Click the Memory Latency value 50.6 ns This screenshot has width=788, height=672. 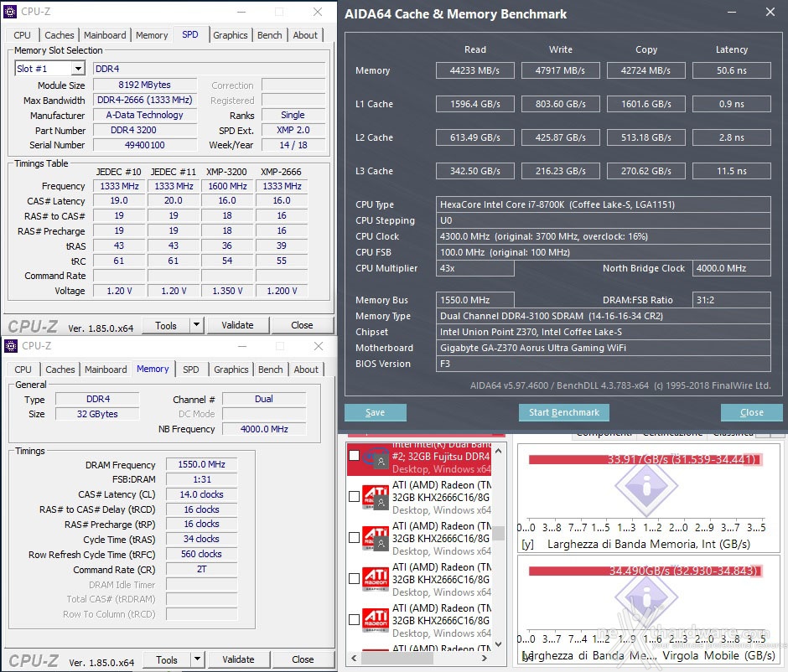731,70
